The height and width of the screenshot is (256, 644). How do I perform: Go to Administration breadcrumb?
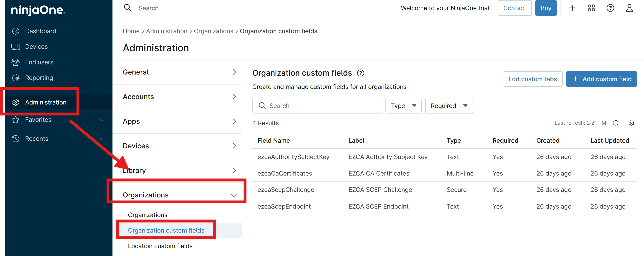[x=166, y=31]
